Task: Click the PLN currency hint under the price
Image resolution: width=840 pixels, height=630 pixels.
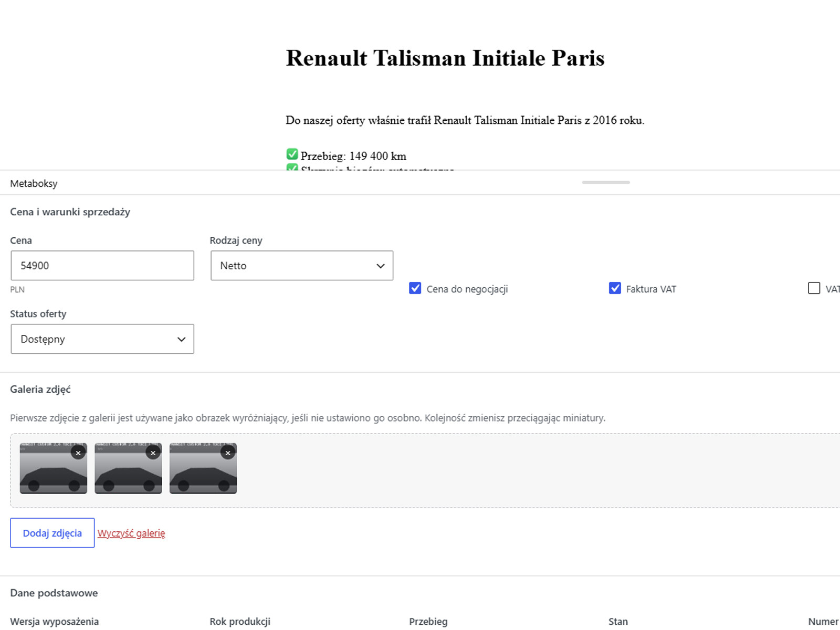Action: tap(17, 290)
